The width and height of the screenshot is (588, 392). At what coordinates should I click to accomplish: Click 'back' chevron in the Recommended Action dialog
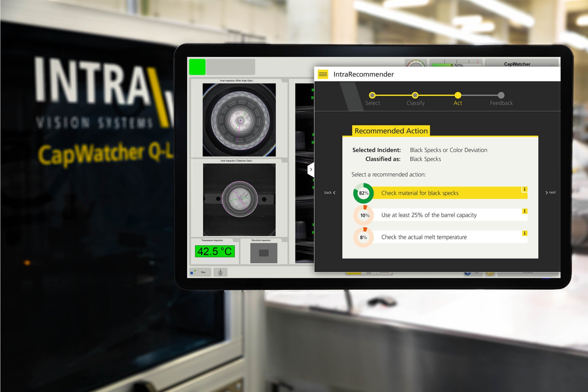(329, 192)
